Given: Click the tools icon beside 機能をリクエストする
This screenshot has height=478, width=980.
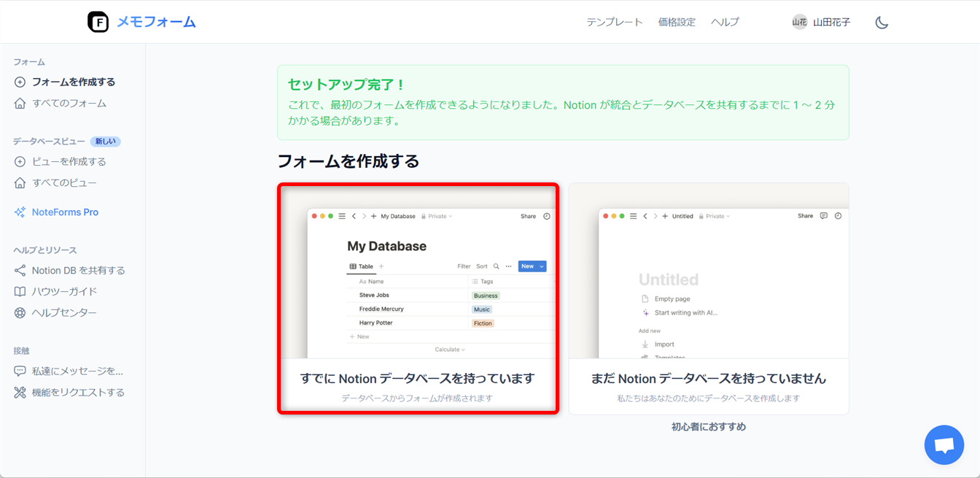Looking at the screenshot, I should point(20,393).
